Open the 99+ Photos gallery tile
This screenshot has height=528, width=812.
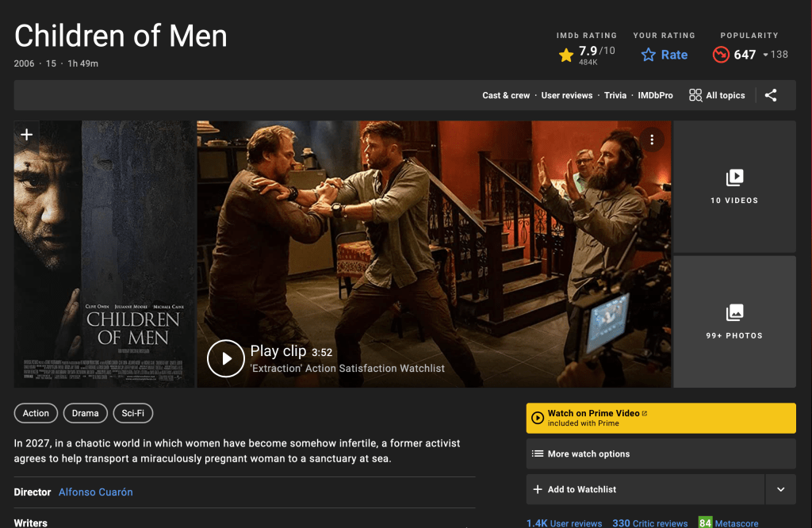[734, 321]
